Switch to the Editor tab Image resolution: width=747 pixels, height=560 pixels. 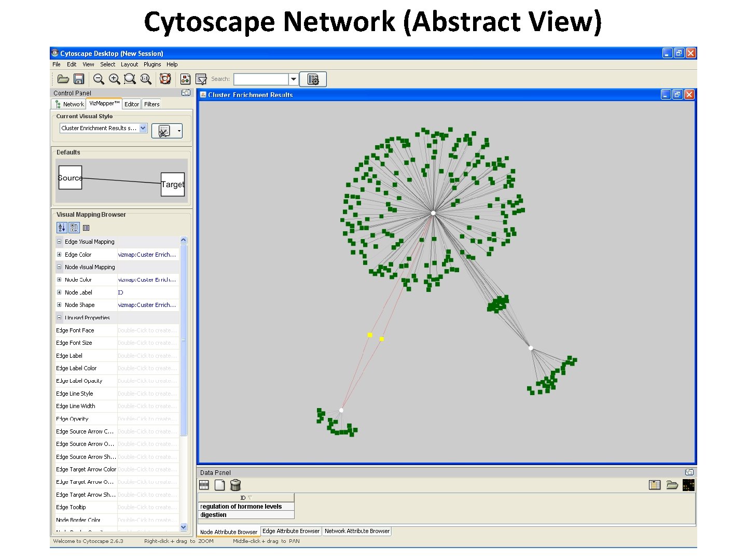pos(132,104)
